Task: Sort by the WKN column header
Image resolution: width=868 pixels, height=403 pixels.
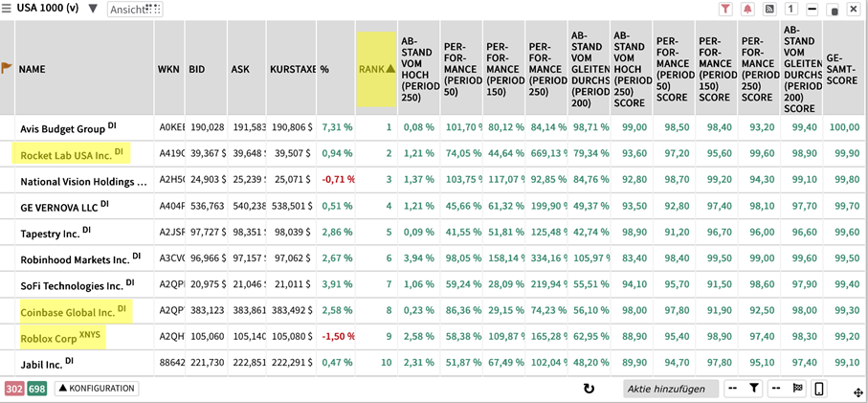Action: tap(169, 69)
